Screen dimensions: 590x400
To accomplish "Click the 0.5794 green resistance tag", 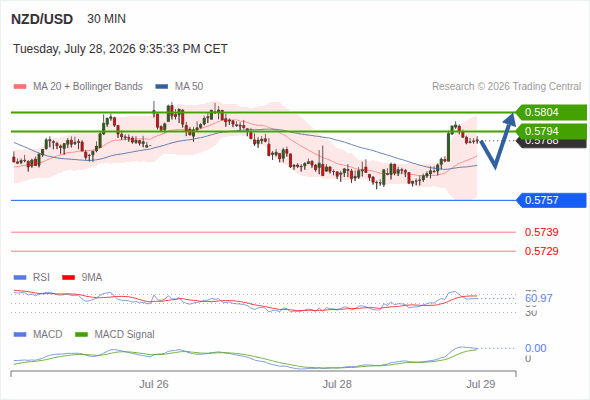I will pyautogui.click(x=550, y=131).
